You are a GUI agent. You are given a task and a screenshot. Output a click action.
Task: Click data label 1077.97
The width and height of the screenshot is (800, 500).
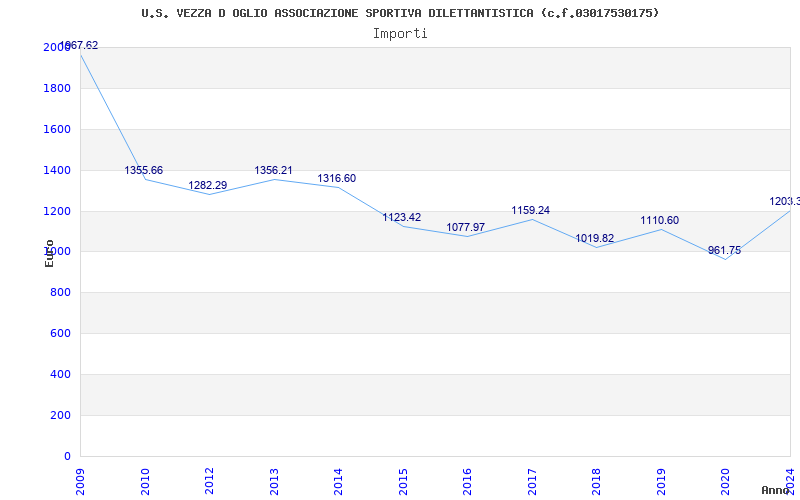click(x=466, y=228)
